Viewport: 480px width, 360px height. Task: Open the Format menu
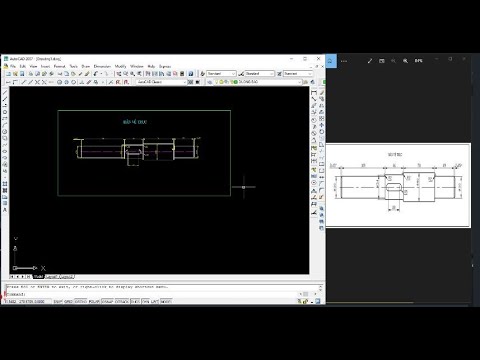60,66
